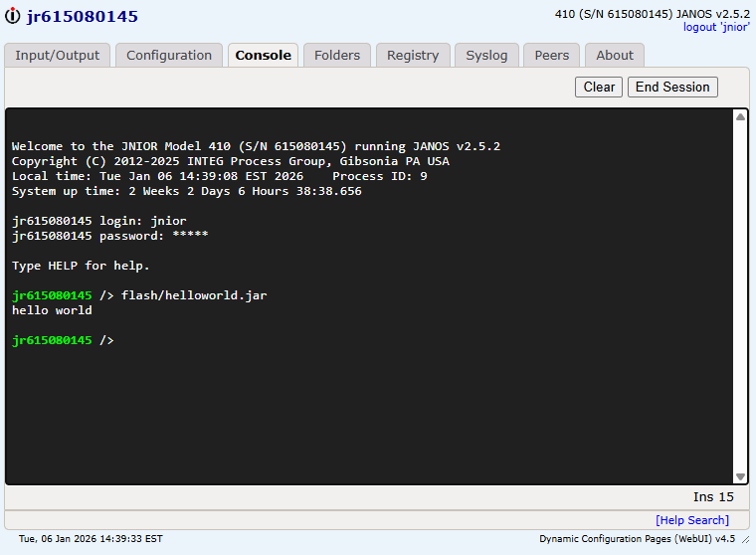Open the Input/Output tab

click(x=58, y=56)
